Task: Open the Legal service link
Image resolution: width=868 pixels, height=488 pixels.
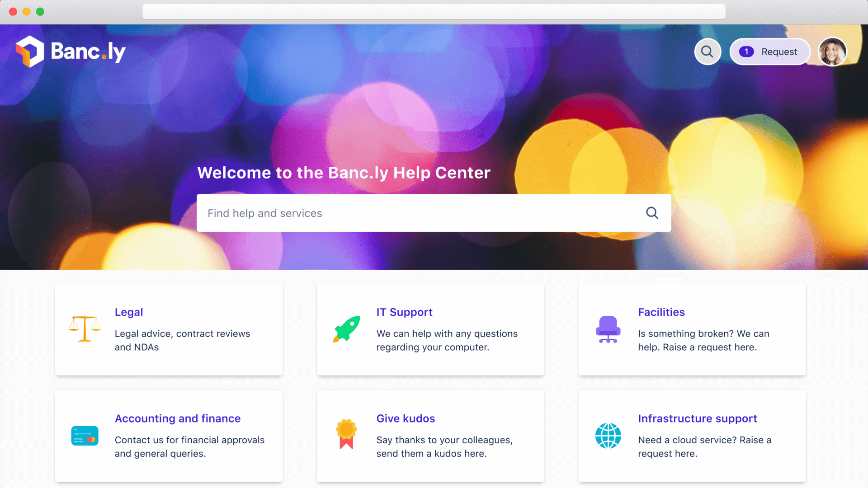Action: 129,312
